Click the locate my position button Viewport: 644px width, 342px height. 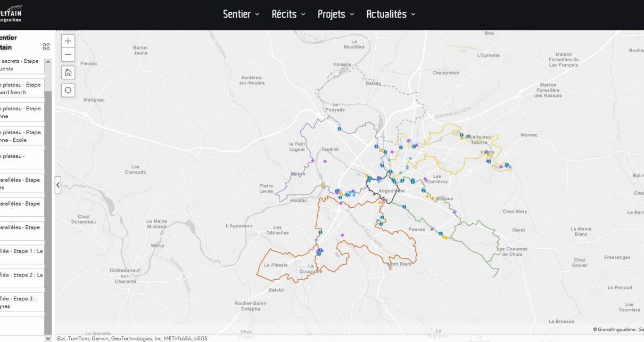pos(68,90)
